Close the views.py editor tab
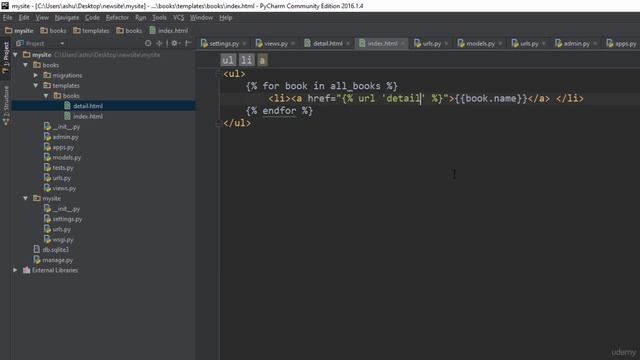This screenshot has height=360, width=640. [x=293, y=44]
